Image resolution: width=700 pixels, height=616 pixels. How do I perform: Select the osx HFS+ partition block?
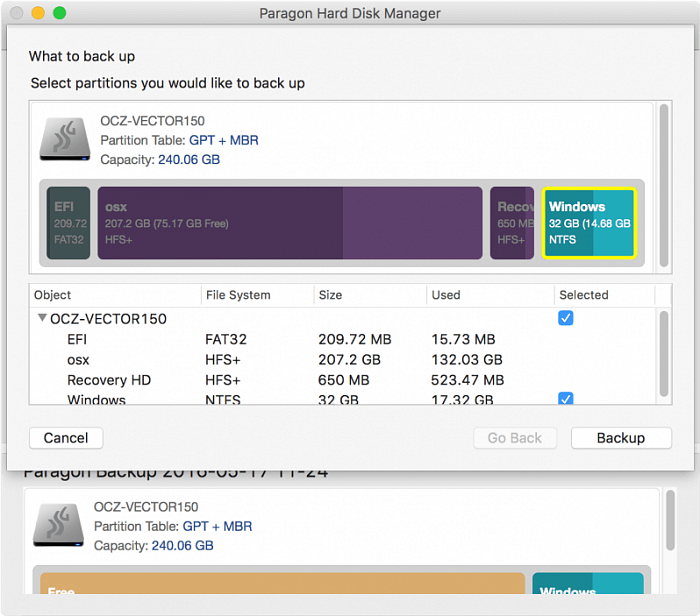tap(290, 223)
